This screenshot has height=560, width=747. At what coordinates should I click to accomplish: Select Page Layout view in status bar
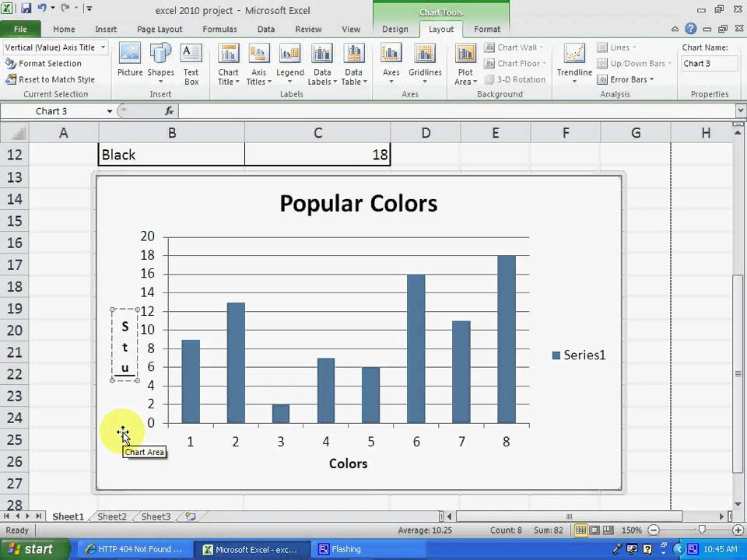[x=595, y=530]
